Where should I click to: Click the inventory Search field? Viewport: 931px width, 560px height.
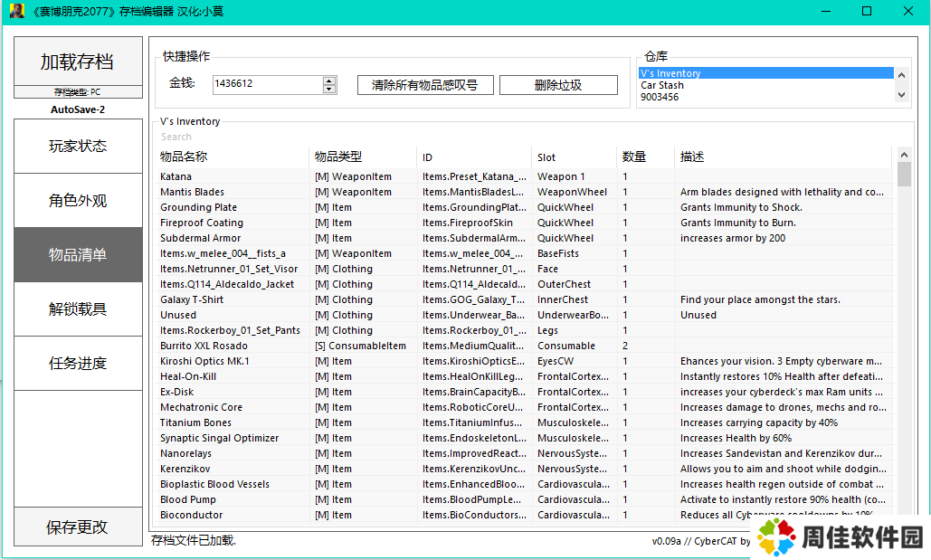point(362,138)
